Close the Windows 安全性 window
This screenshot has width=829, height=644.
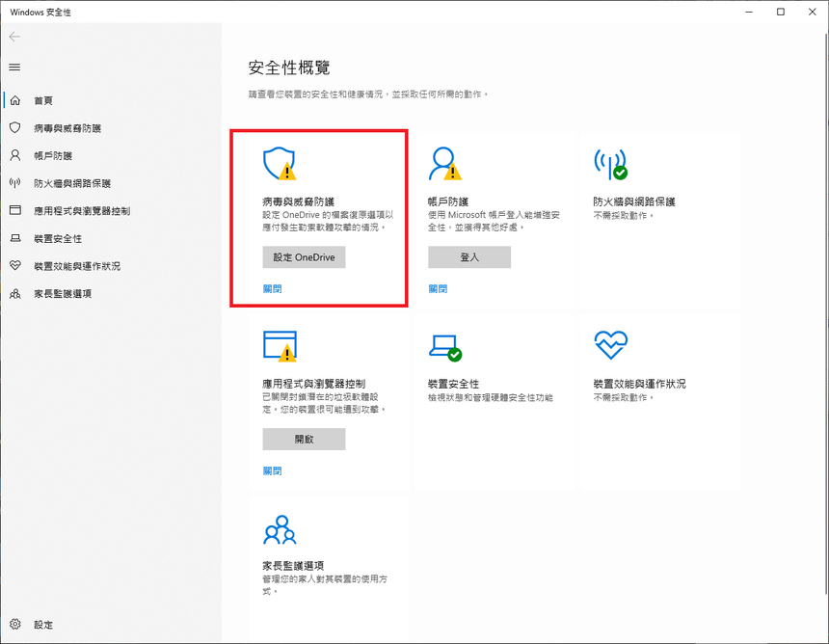tap(812, 12)
